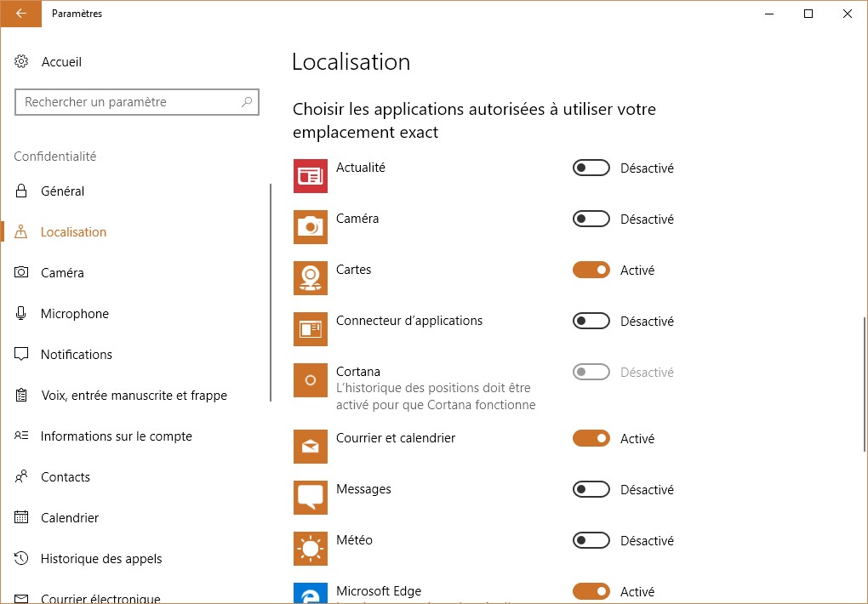Disable location access for Cartes
Screen dimensions: 868x604
click(591, 271)
